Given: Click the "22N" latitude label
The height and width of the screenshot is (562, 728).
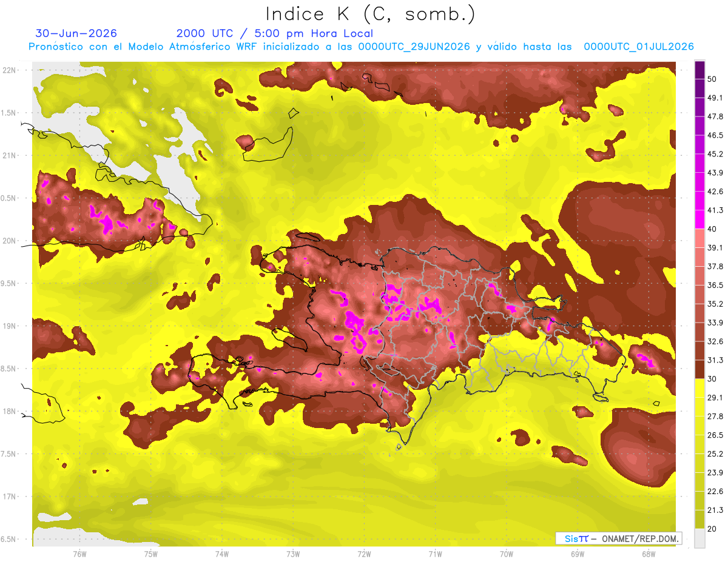Looking at the screenshot, I should [x=10, y=70].
